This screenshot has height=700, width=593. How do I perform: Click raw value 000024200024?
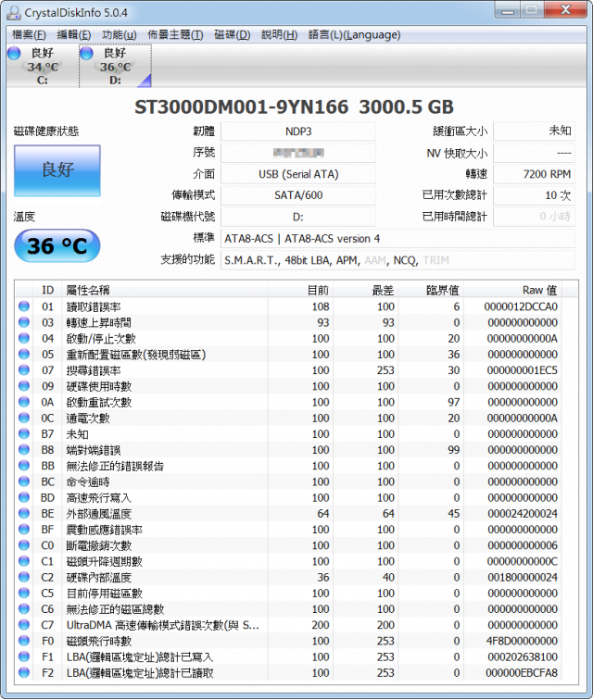click(522, 513)
